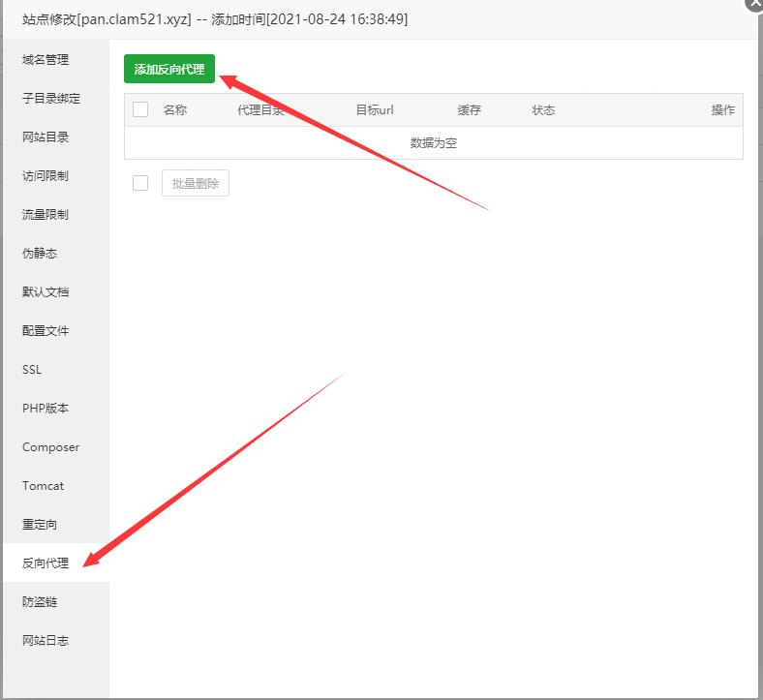
Task: Click the 缓存 column header
Action: tap(469, 110)
